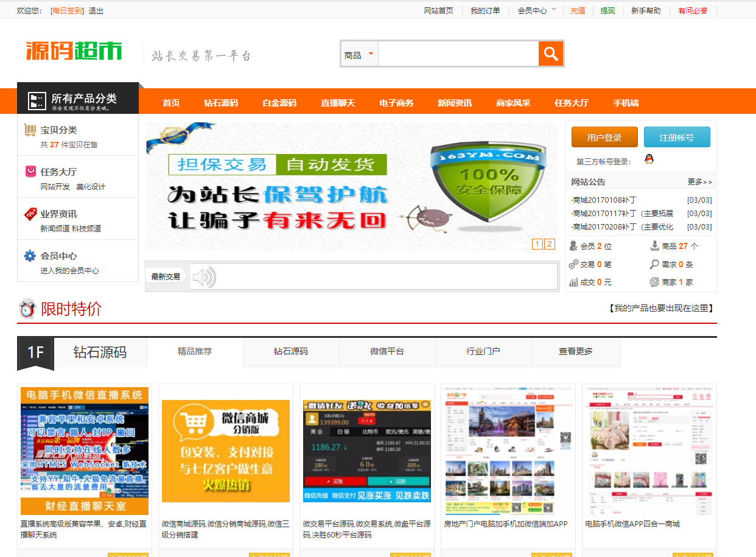This screenshot has height=557, width=756.
Task: Click the alarm clock icon beside 限时特价
Action: (x=27, y=309)
